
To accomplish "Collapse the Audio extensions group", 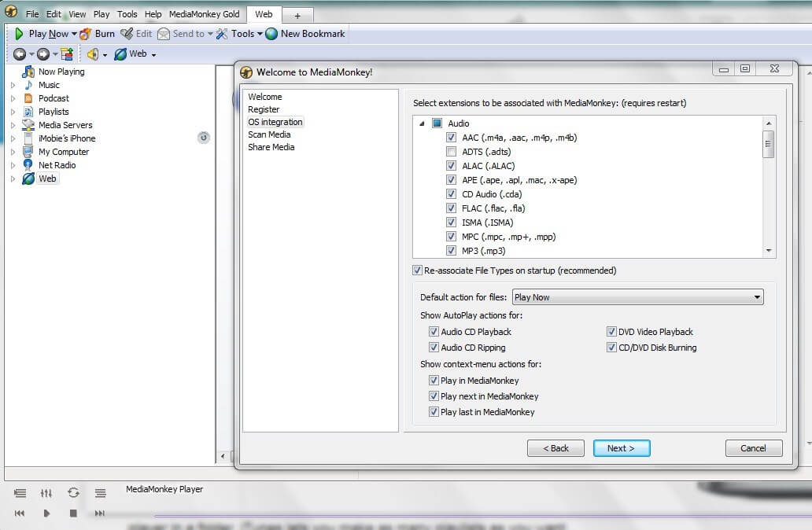I will [422, 123].
